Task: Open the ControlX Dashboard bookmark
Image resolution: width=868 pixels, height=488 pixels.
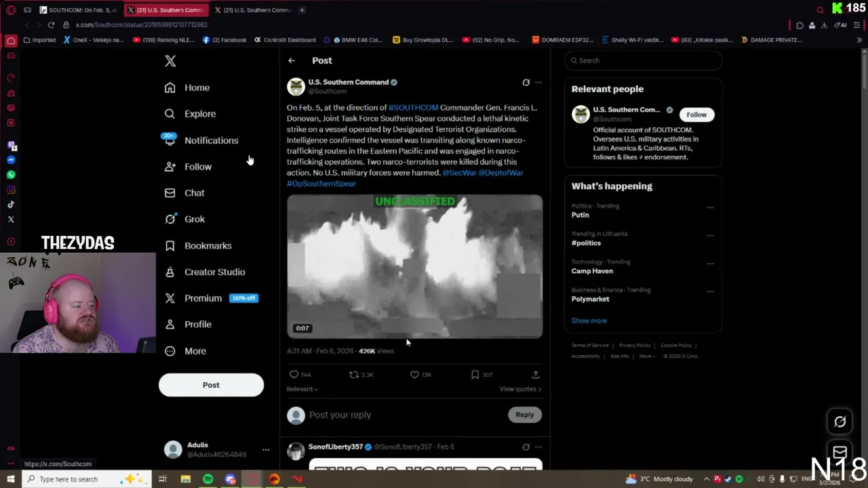Action: (x=285, y=40)
